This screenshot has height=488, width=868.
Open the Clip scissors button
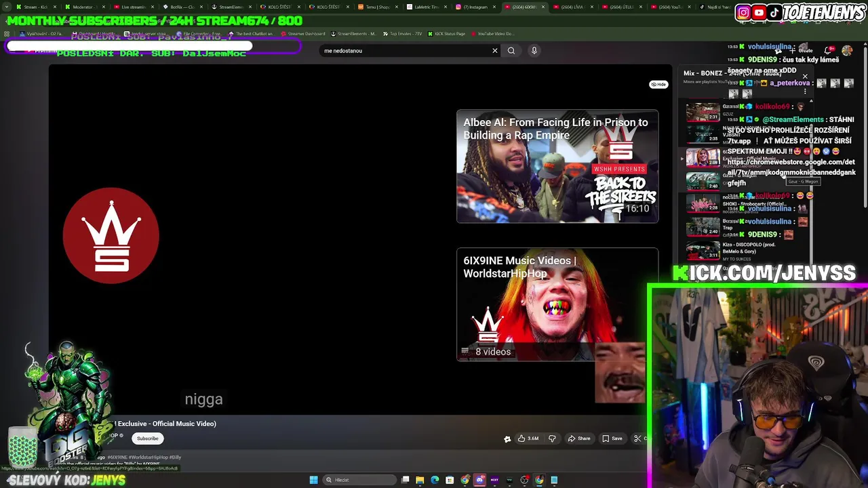[637, 439]
